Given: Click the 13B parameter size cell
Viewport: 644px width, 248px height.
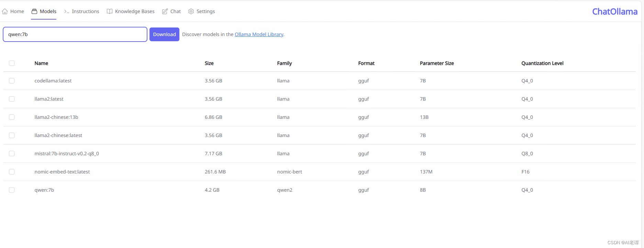Looking at the screenshot, I should (x=424, y=117).
